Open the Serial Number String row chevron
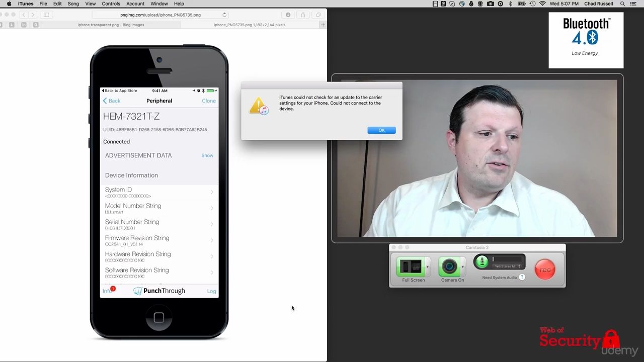Viewport: 644px width, 362px height. coord(212,224)
